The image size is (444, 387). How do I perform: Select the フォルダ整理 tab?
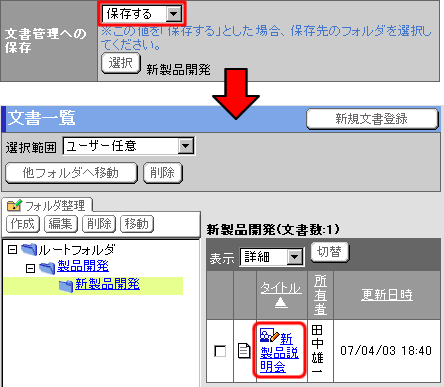[x=47, y=206]
